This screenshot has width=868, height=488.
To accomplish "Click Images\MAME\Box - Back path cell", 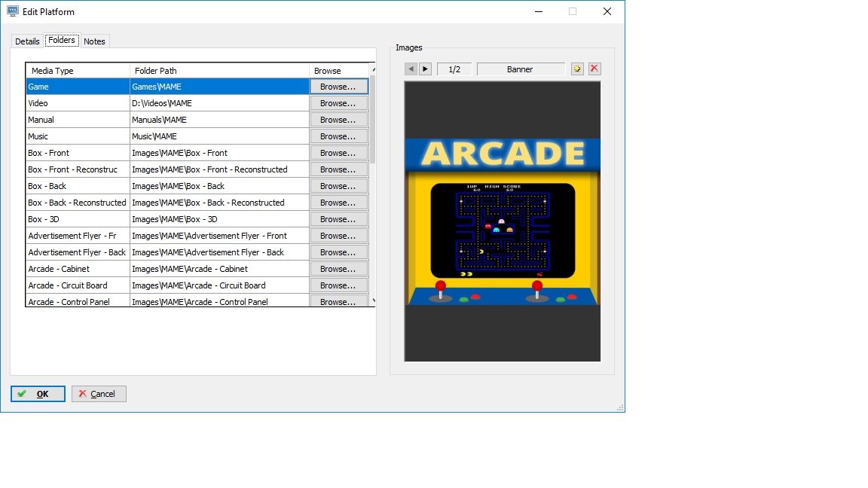I will (x=219, y=186).
